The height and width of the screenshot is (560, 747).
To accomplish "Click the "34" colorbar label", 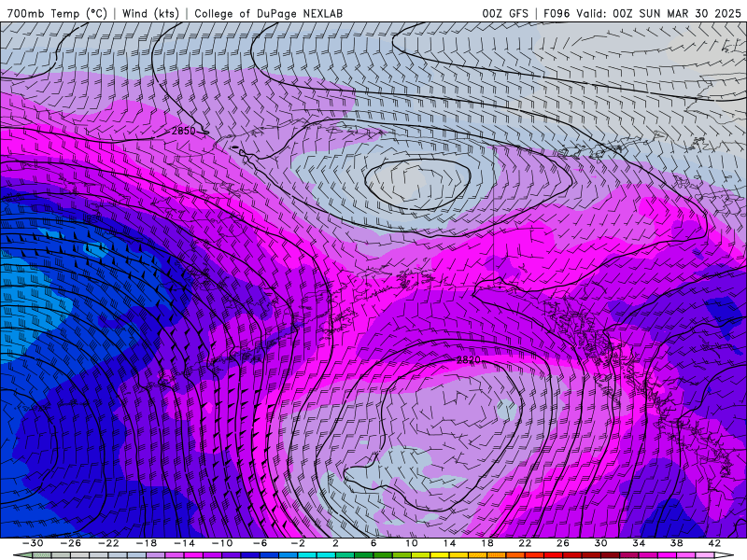I will [x=639, y=543].
